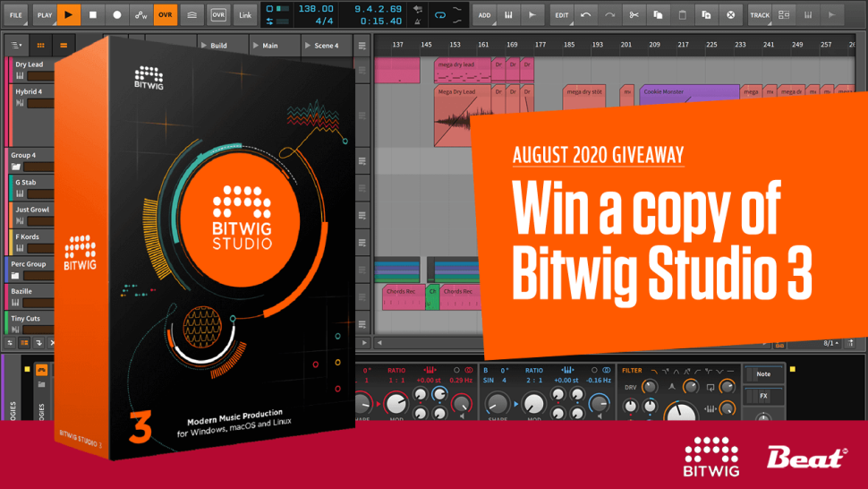Click the orange Play transport button
This screenshot has height=489, width=868.
point(69,15)
